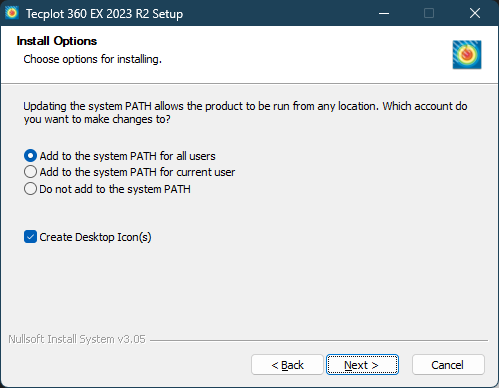Uncheck the Create Desktop Icon(s) checkbox
Viewport: 499px width, 388px height.
click(30, 237)
